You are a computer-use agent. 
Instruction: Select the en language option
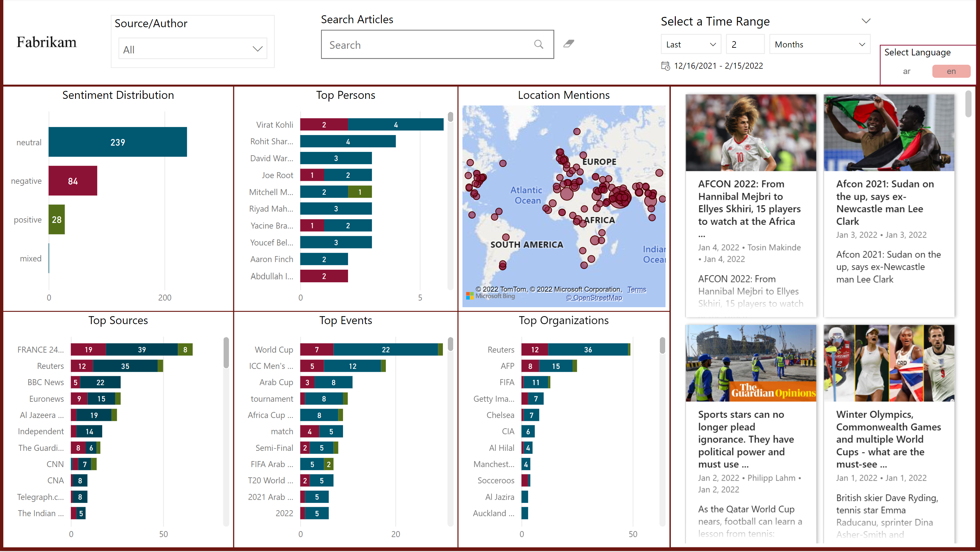[951, 72]
